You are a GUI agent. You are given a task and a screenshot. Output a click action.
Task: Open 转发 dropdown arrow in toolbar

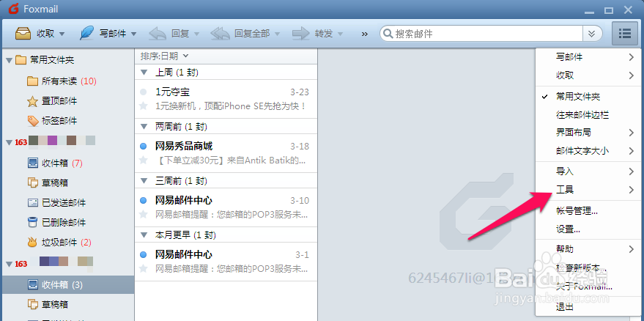(x=340, y=34)
